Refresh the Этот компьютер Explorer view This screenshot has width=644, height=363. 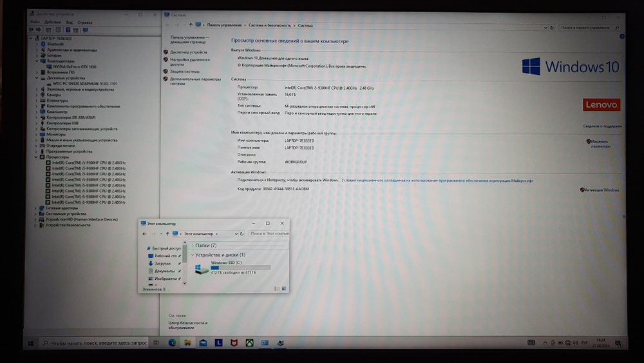pyautogui.click(x=241, y=233)
